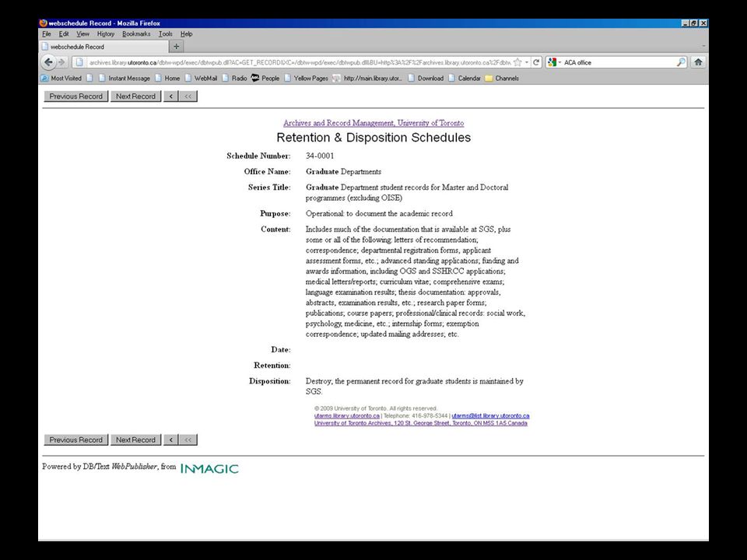Click the browser Forward arrow button
The width and height of the screenshot is (747, 560).
61,62
